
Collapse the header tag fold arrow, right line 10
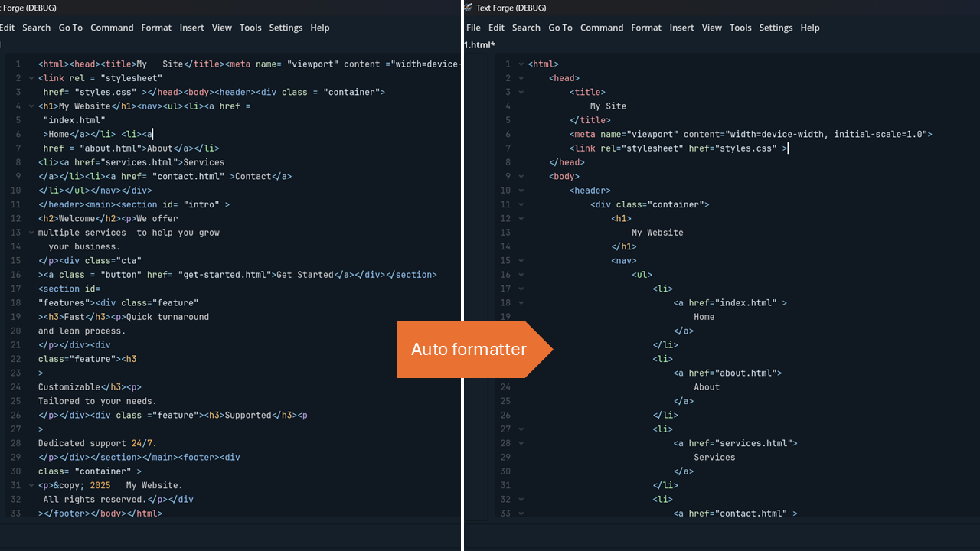521,191
